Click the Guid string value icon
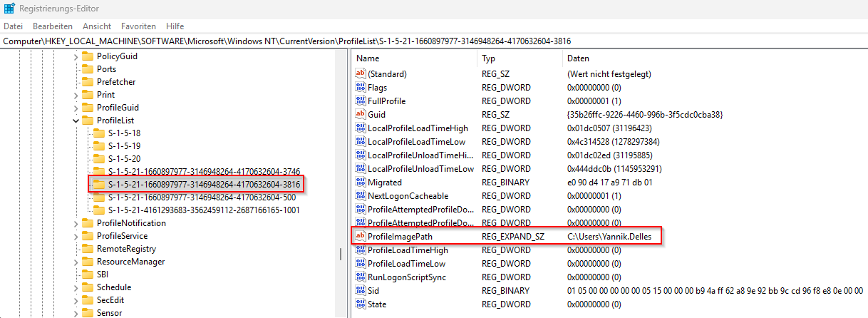This screenshot has width=868, height=318. point(360,115)
